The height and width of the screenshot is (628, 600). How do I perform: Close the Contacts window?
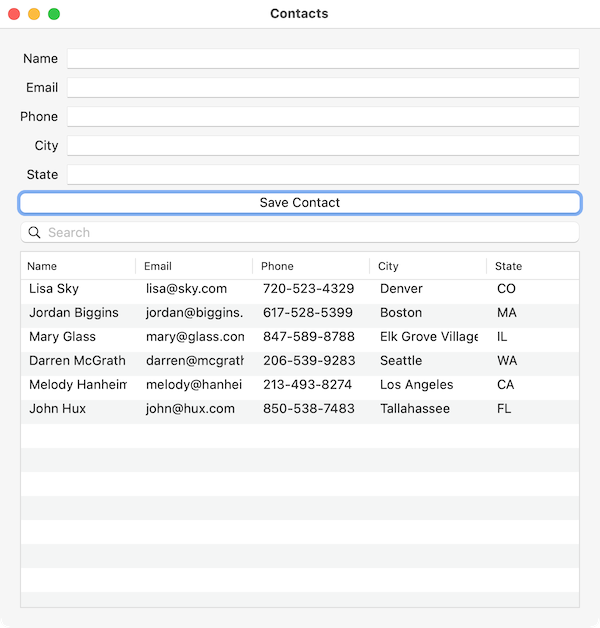pyautogui.click(x=14, y=14)
